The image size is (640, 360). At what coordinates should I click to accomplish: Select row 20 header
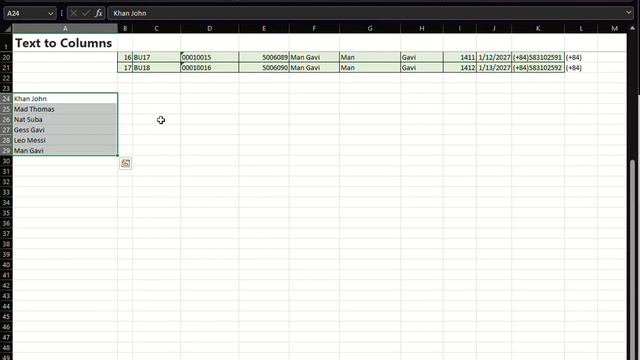click(6, 57)
